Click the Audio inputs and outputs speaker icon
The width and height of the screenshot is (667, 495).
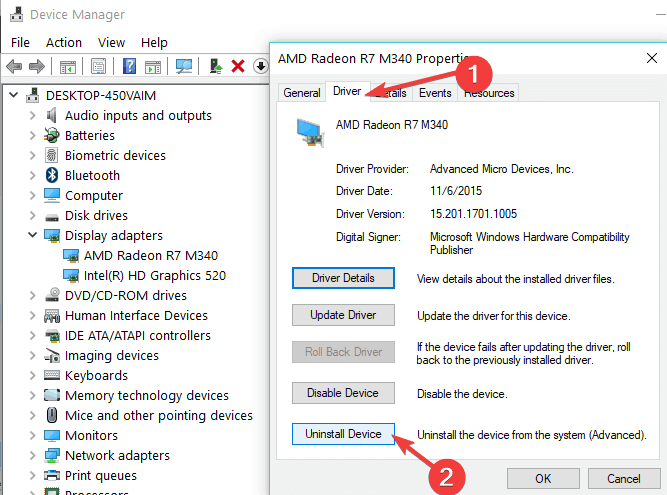tap(51, 115)
